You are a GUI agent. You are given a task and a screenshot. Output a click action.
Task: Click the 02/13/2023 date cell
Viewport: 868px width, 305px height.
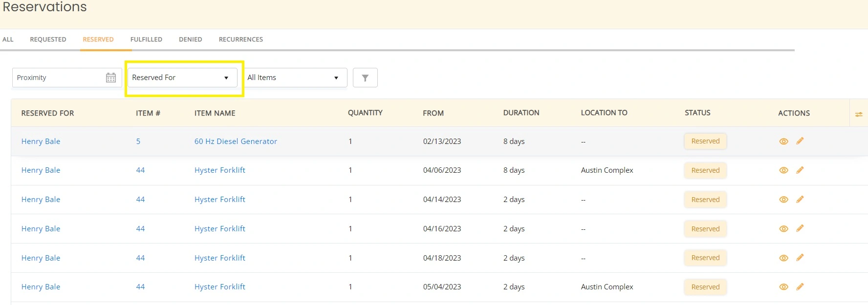click(x=442, y=142)
